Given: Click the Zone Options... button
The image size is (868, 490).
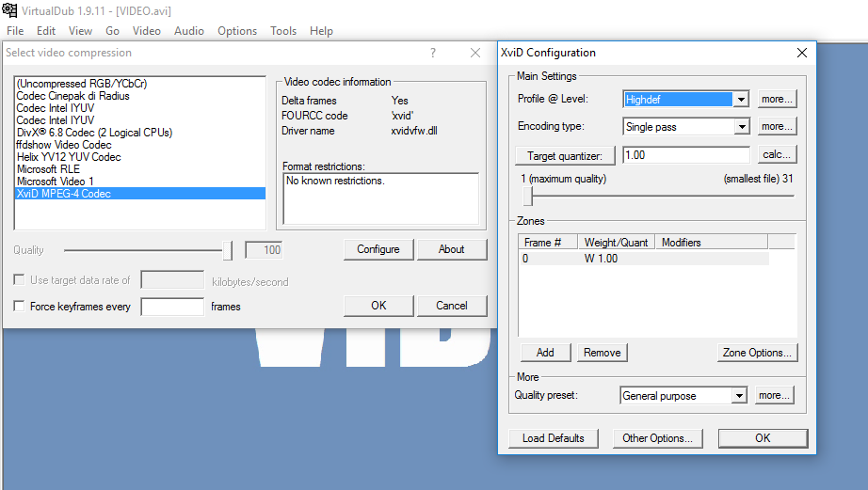Looking at the screenshot, I should point(757,353).
